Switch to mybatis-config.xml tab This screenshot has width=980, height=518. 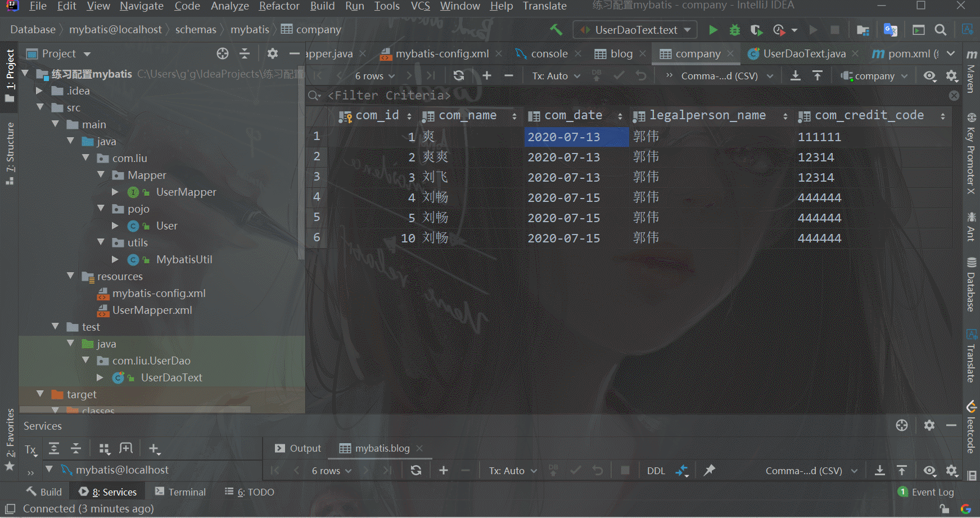442,54
